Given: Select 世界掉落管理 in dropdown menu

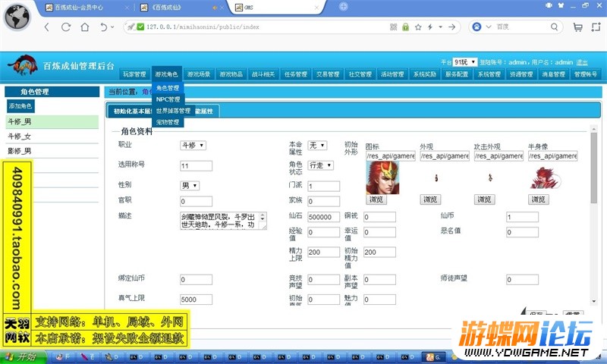Looking at the screenshot, I should coord(173,111).
